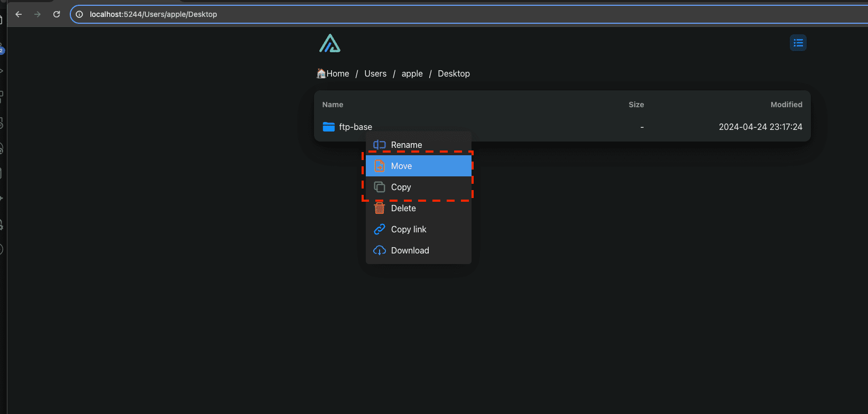Click the browser forward arrow

pos(38,14)
